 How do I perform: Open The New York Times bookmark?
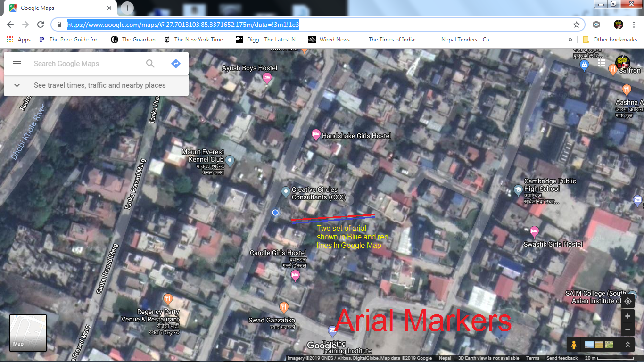[195, 40]
